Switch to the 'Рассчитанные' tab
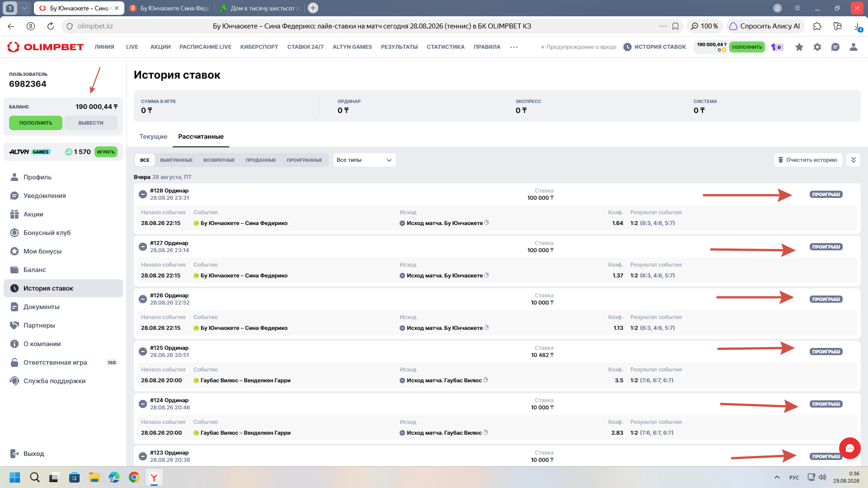The width and height of the screenshot is (868, 488). tap(201, 136)
